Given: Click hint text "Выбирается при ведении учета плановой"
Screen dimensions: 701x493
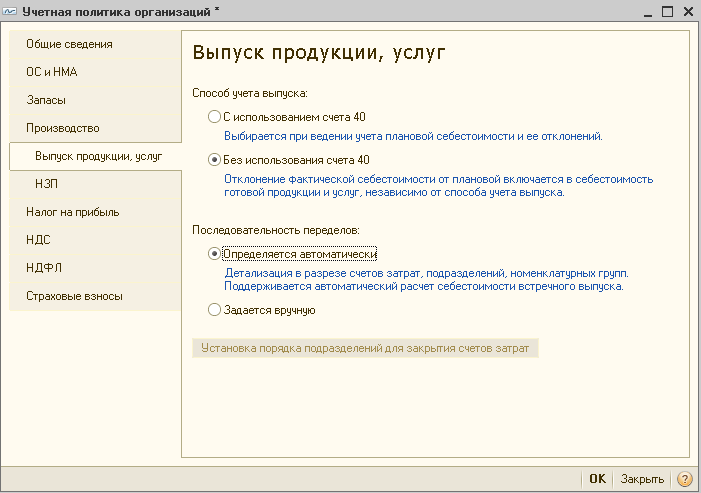Looking at the screenshot, I should point(414,136).
